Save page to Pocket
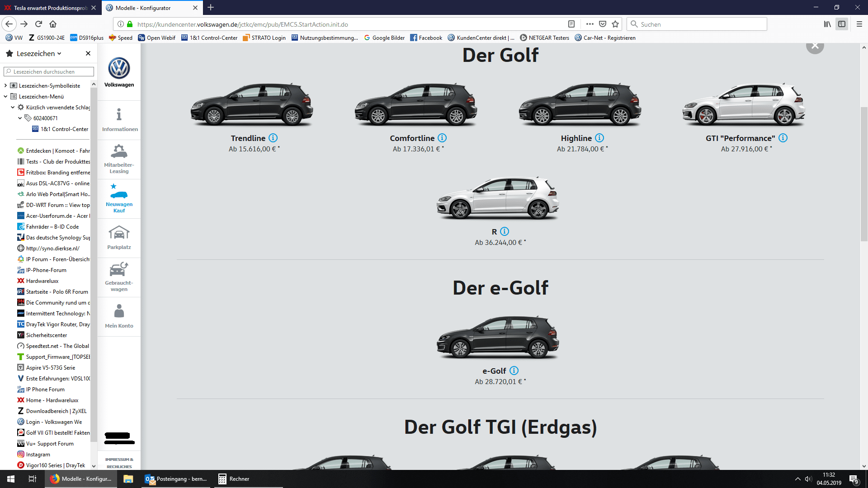The image size is (868, 488). pyautogui.click(x=603, y=24)
